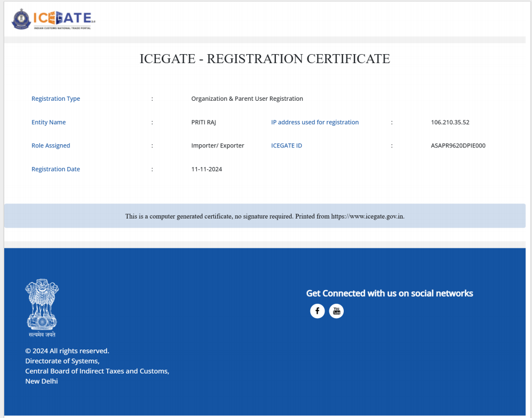Click the computer generated certificate notice banner
Image resolution: width=532 pixels, height=418 pixels.
point(265,216)
